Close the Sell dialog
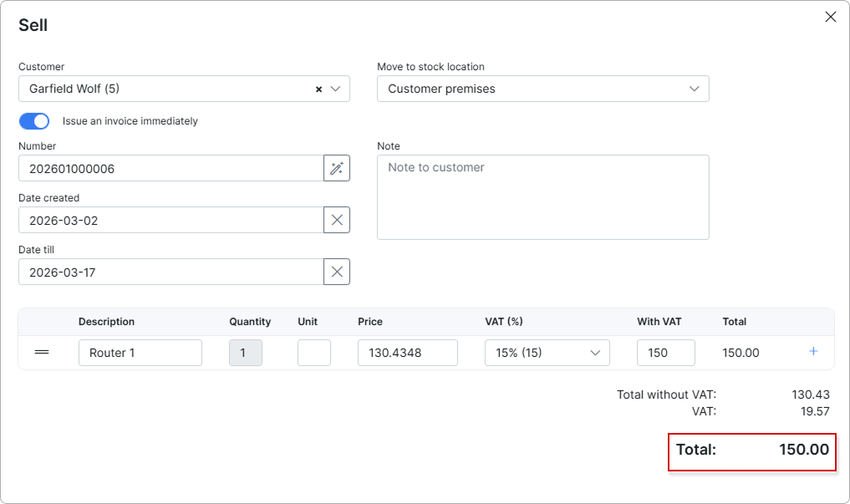The image size is (850, 504). coord(831,17)
